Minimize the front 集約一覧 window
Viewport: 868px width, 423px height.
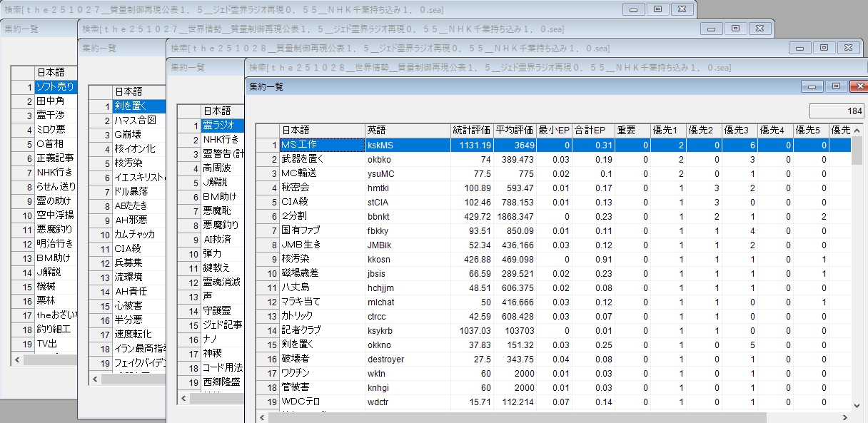[813, 86]
